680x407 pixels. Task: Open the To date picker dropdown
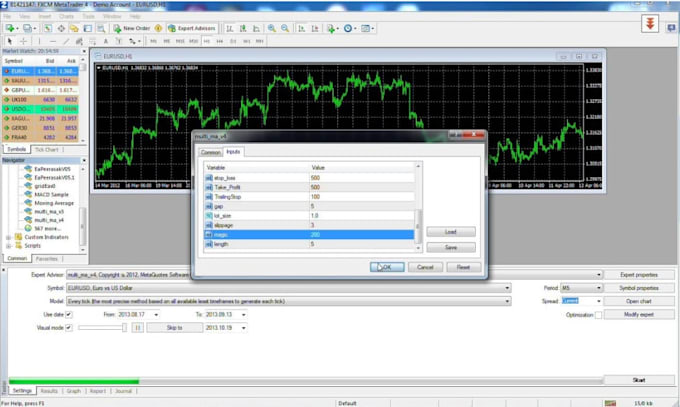click(x=244, y=315)
